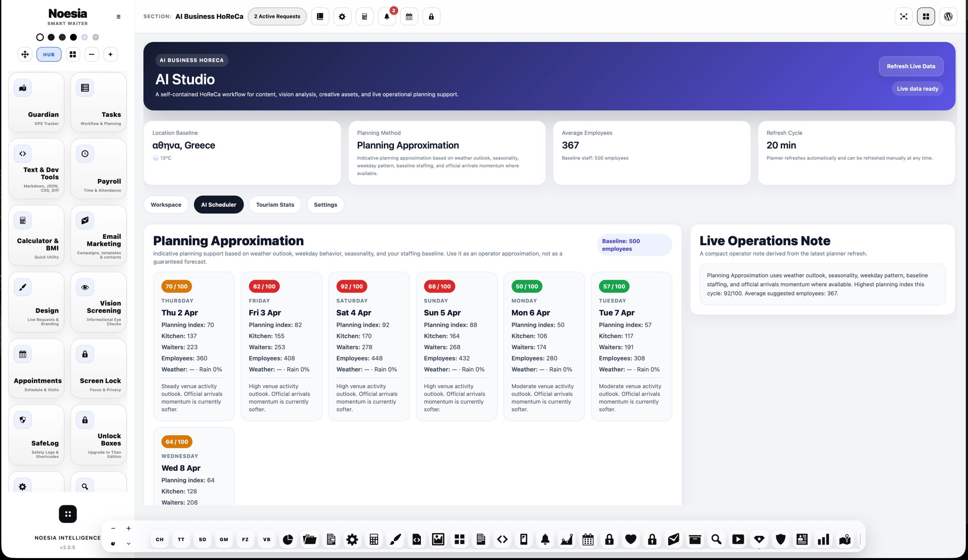968x560 pixels.
Task: Click the 2 Active Requests pill
Action: 277,17
